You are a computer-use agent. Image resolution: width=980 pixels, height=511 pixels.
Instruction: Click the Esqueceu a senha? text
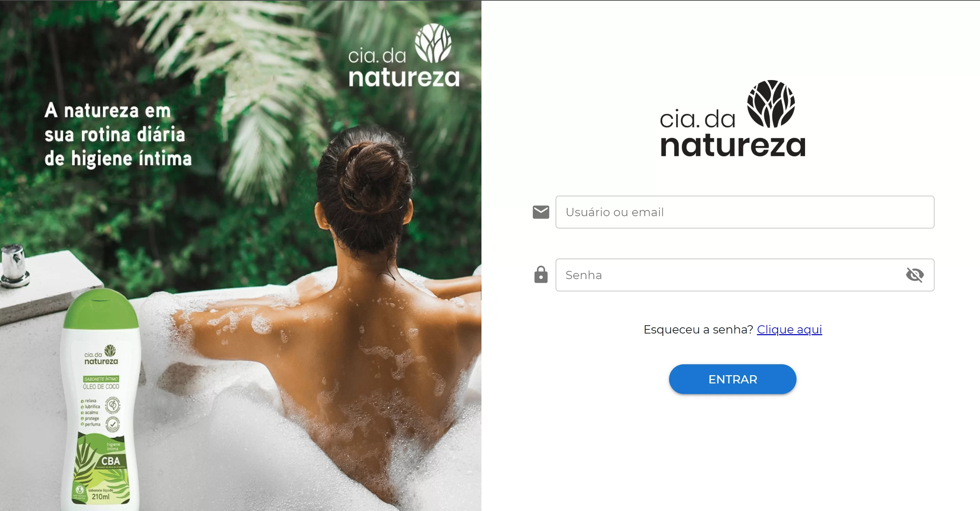(x=698, y=329)
